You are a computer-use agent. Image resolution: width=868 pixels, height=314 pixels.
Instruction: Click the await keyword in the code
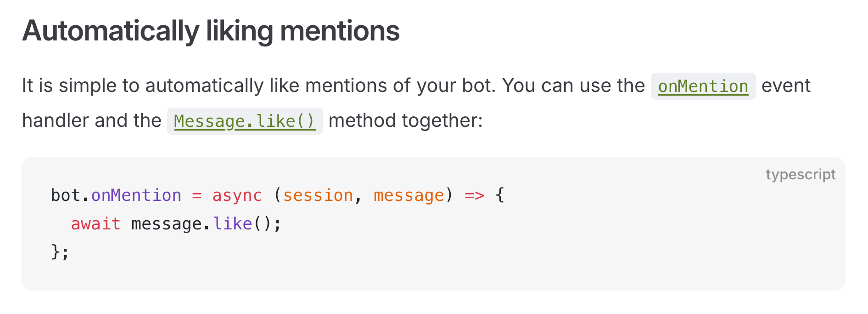(x=95, y=224)
